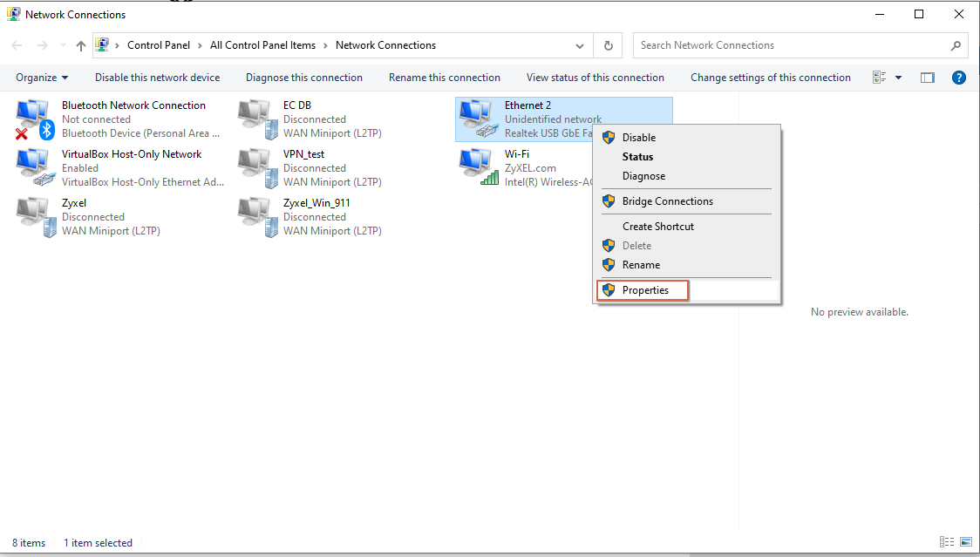Click Rename this connection

pos(445,78)
